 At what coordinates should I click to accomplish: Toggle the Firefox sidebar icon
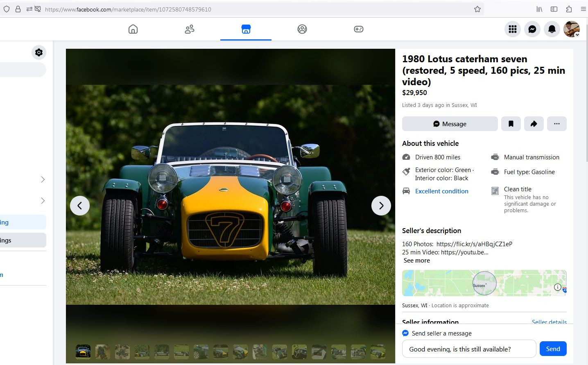pos(554,9)
